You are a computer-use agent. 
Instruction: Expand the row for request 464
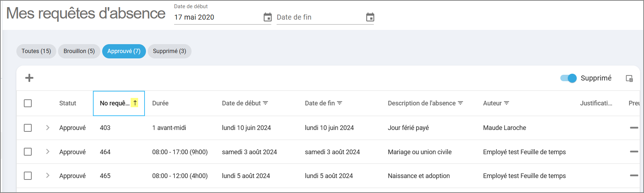click(x=48, y=152)
